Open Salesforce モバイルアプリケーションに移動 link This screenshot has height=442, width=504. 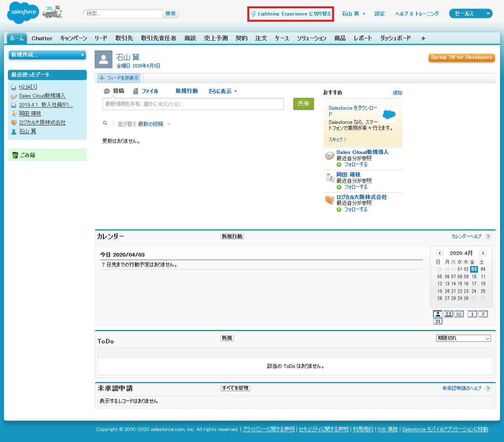tap(445, 429)
